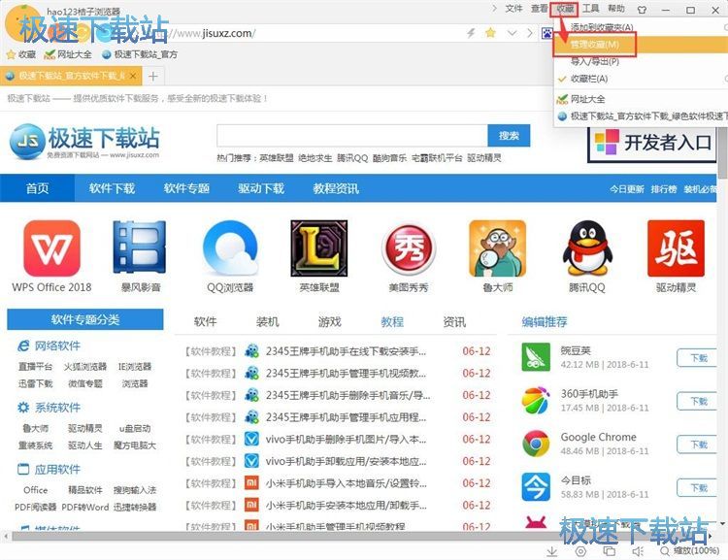This screenshot has width=728, height=560.
Task: Click 下载 button for 今目标
Action: point(698,487)
